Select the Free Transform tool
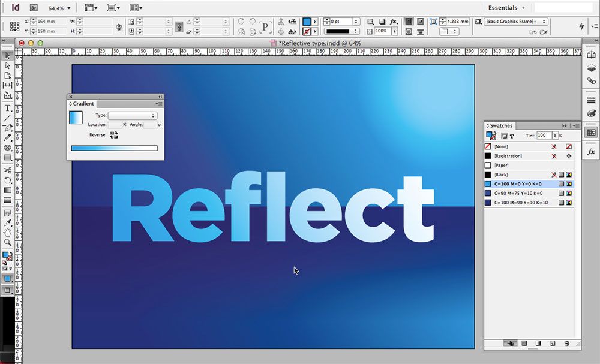This screenshot has height=364, width=600. pyautogui.click(x=7, y=181)
